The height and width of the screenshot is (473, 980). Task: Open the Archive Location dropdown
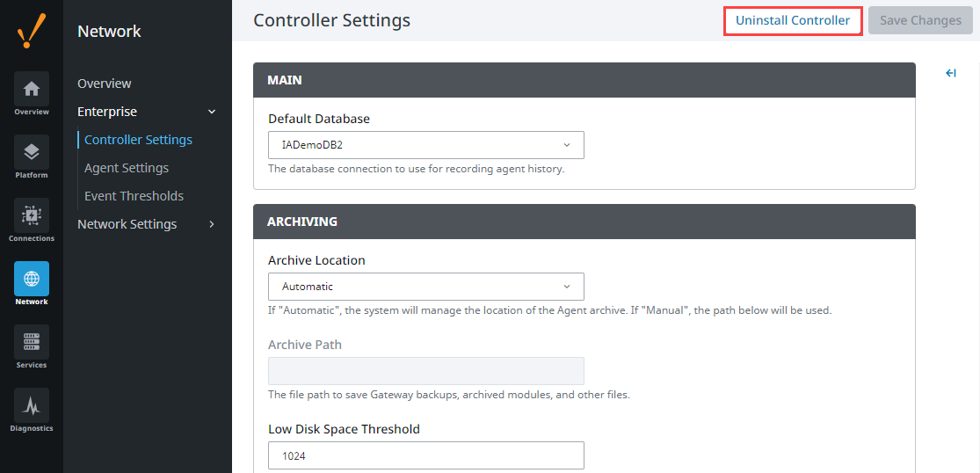coord(425,287)
